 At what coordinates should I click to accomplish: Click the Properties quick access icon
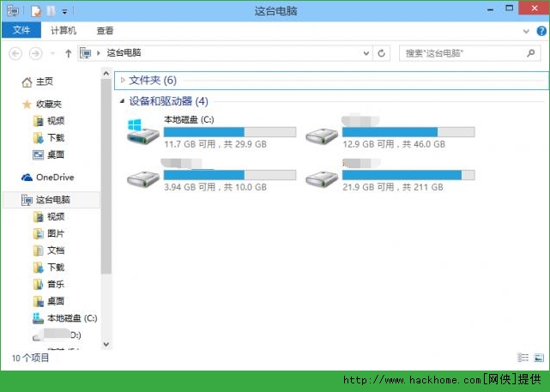[x=36, y=11]
